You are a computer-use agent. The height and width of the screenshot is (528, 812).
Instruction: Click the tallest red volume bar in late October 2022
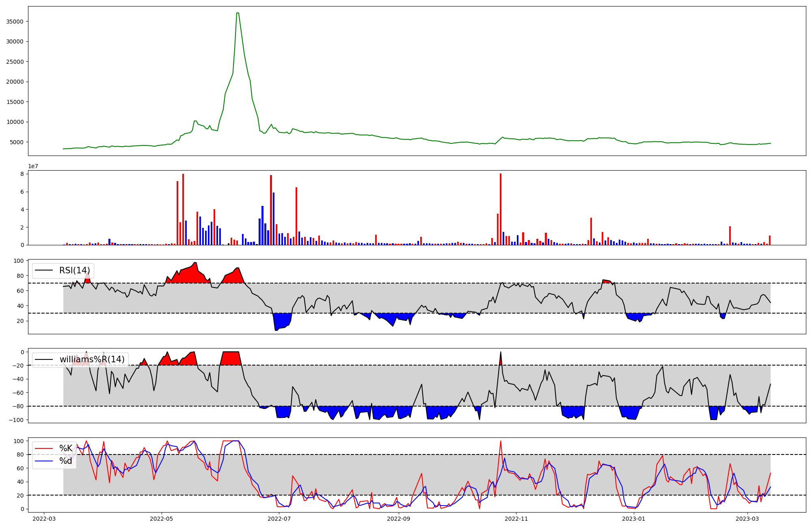pos(501,209)
